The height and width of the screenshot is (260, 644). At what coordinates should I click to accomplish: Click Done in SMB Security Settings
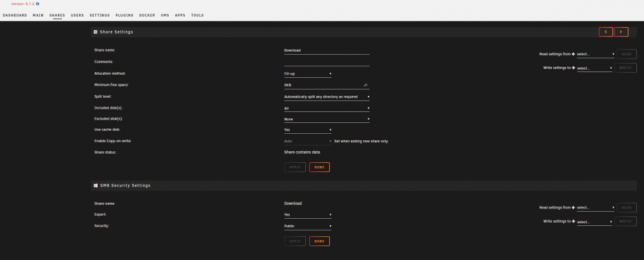coord(319,241)
